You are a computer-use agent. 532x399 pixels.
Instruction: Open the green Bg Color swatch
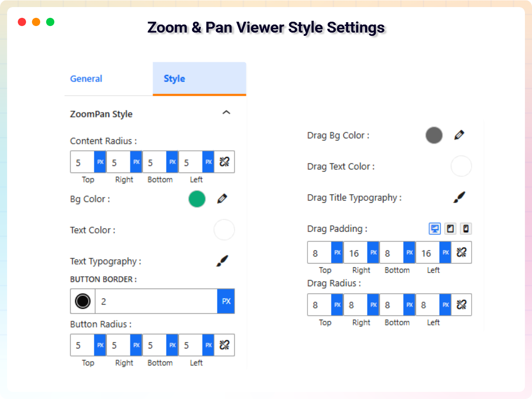click(197, 199)
